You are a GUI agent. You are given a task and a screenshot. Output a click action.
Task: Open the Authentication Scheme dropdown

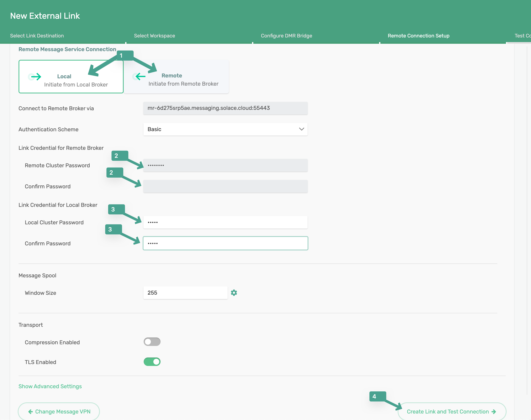click(301, 129)
